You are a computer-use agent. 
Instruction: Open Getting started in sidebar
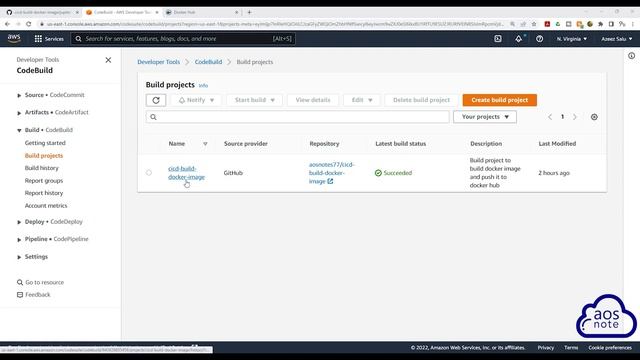point(45,143)
